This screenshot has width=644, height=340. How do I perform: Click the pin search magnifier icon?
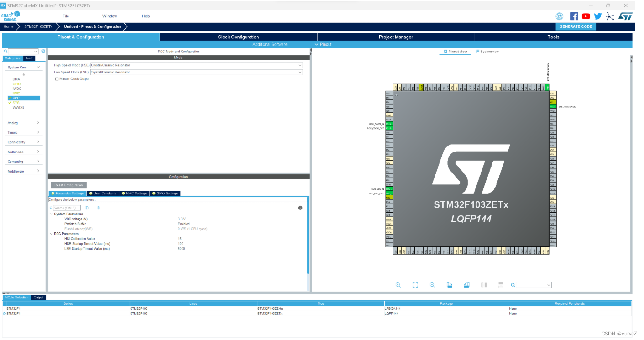(x=513, y=285)
